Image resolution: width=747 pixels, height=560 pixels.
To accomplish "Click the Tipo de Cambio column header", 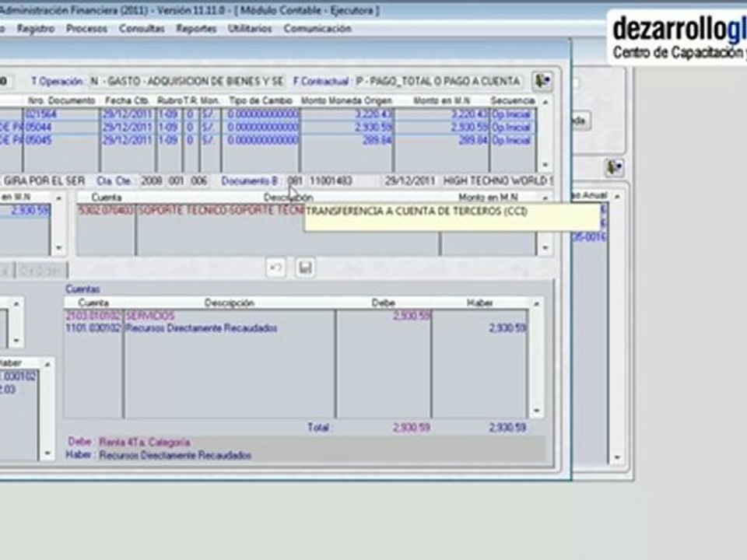I will pyautogui.click(x=261, y=100).
